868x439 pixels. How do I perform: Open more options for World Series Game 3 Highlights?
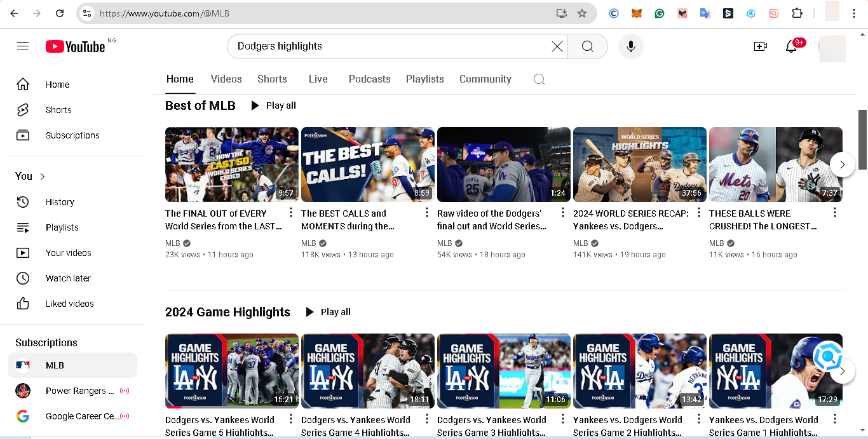[563, 419]
